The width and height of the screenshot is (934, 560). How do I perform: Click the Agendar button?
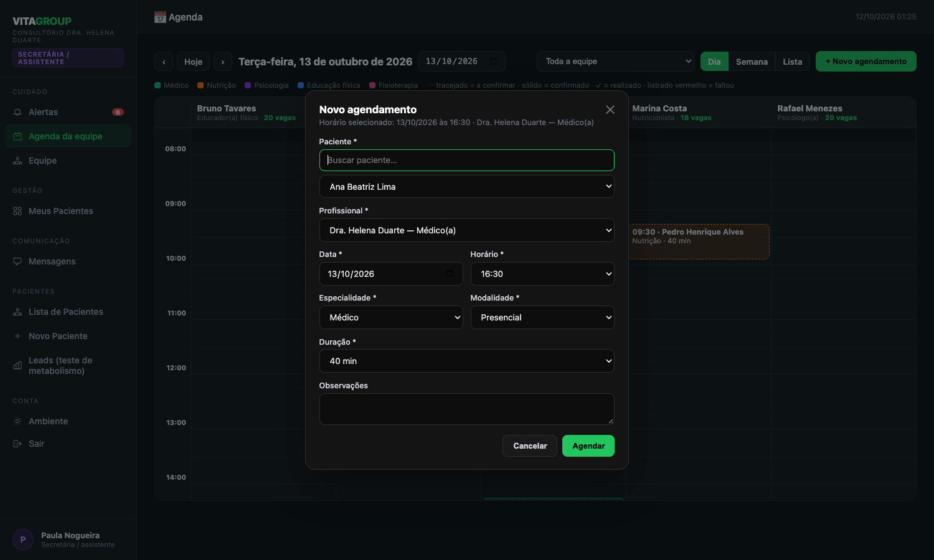[588, 446]
